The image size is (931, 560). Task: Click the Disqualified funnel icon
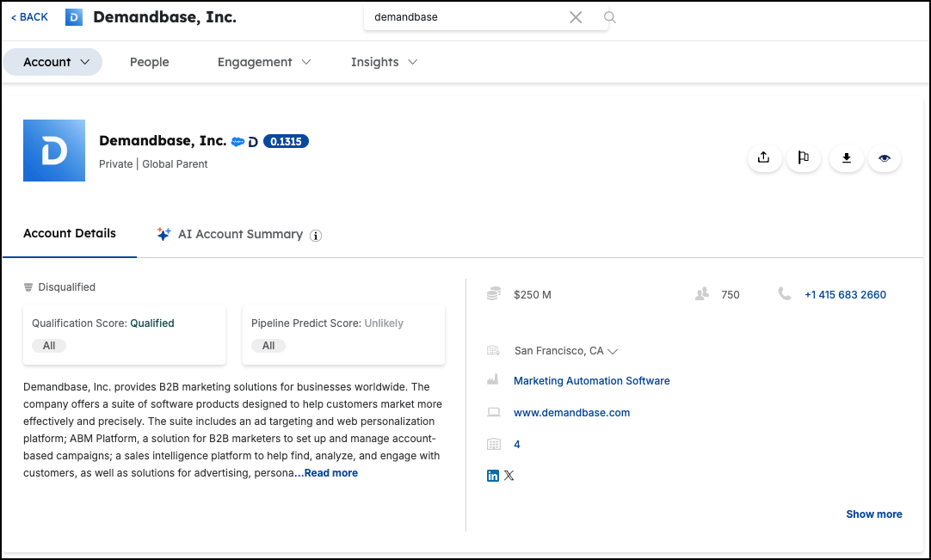28,287
